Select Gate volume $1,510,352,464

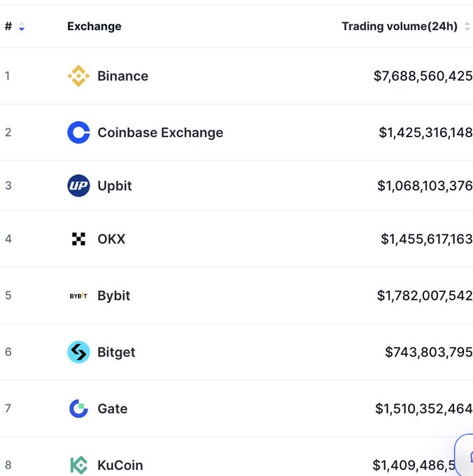[424, 409]
